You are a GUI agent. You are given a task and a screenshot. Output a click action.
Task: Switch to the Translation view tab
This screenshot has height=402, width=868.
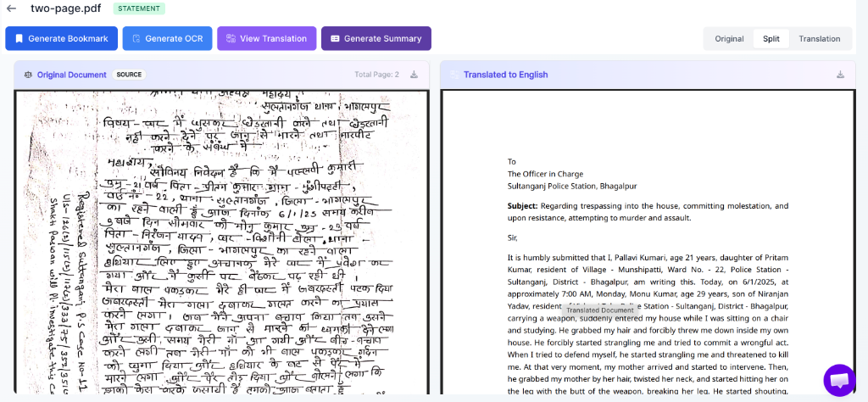820,39
